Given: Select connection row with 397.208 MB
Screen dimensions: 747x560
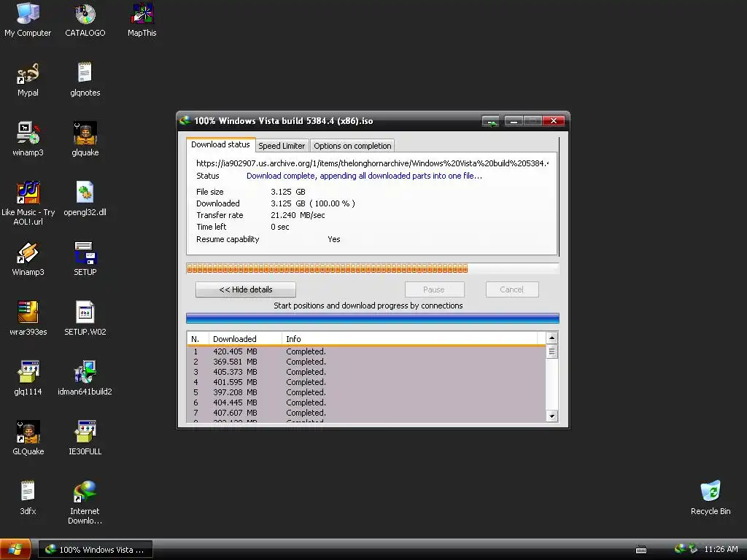Looking at the screenshot, I should (x=366, y=392).
